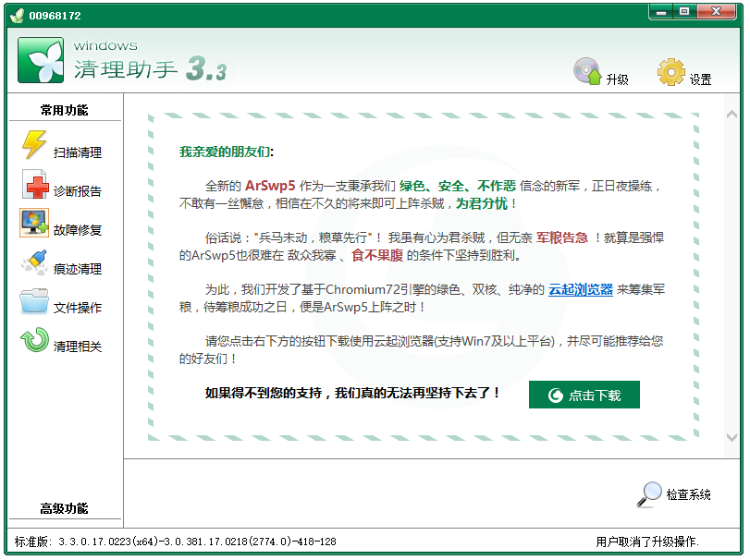The height and width of the screenshot is (560, 750).
Task: Click the 用户取消了升级操作 status message
Action: click(647, 542)
